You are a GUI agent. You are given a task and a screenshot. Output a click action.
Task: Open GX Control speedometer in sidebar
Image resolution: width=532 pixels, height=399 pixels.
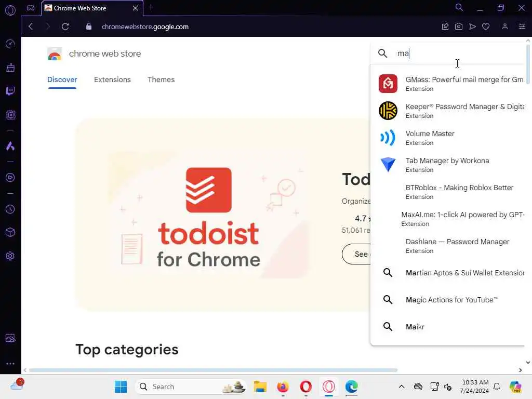click(x=10, y=44)
